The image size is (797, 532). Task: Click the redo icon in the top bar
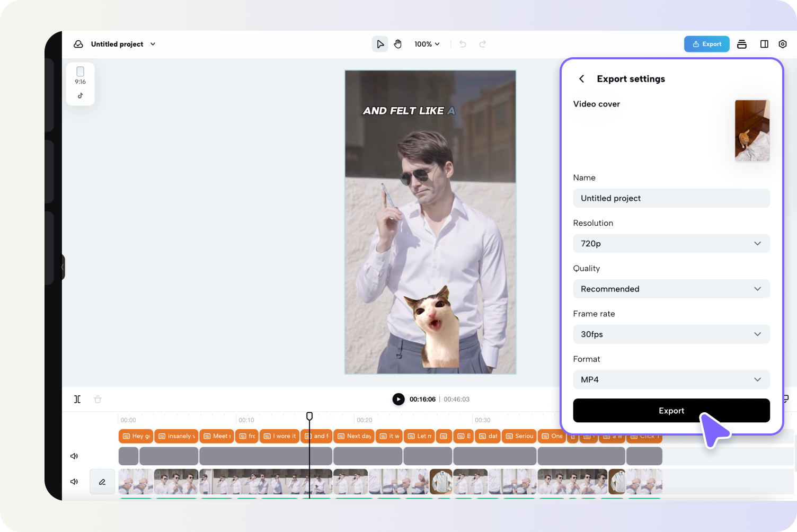pos(482,44)
